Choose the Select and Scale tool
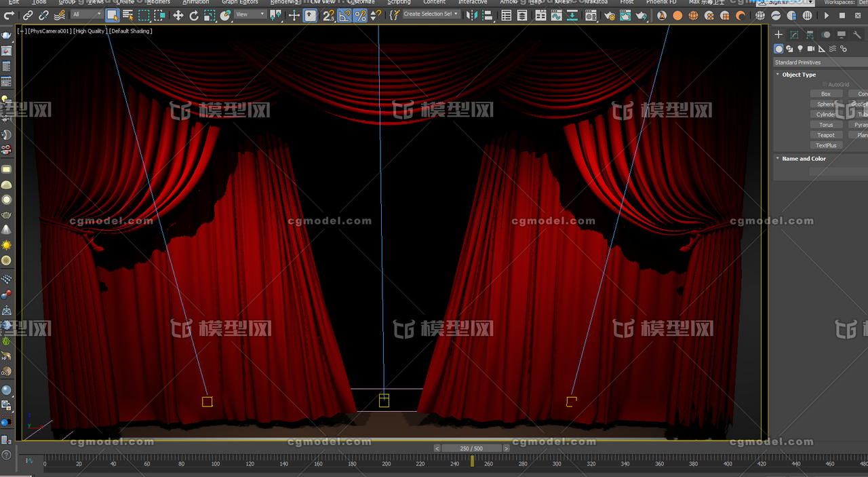This screenshot has width=868, height=477. click(x=210, y=15)
